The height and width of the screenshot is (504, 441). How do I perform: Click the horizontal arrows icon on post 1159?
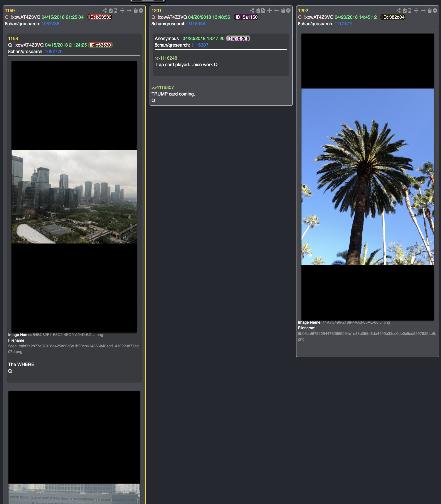click(x=129, y=11)
